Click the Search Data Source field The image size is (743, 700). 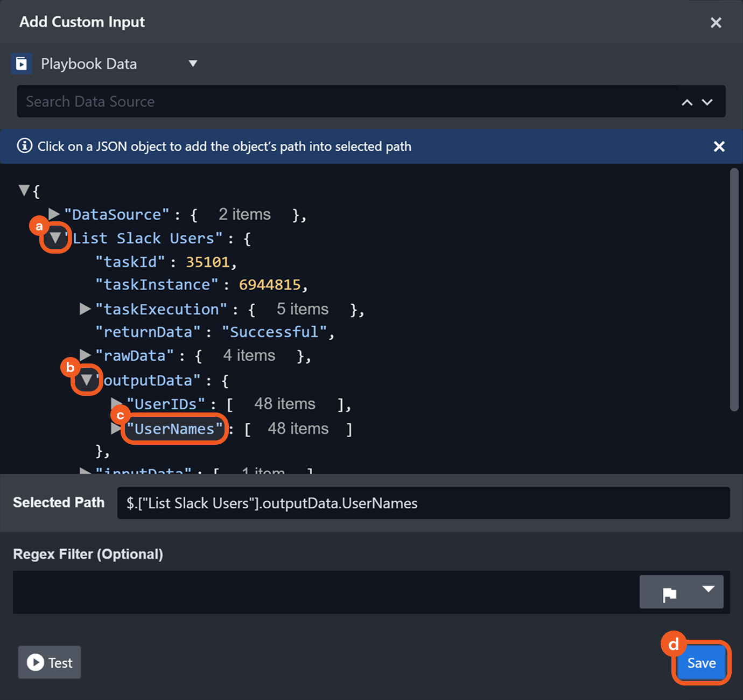(345, 102)
